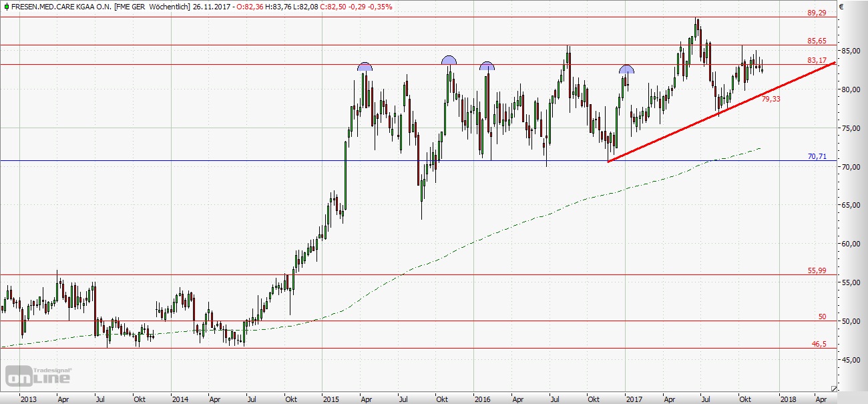Click the 65,00 tick on price axis

click(x=850, y=206)
